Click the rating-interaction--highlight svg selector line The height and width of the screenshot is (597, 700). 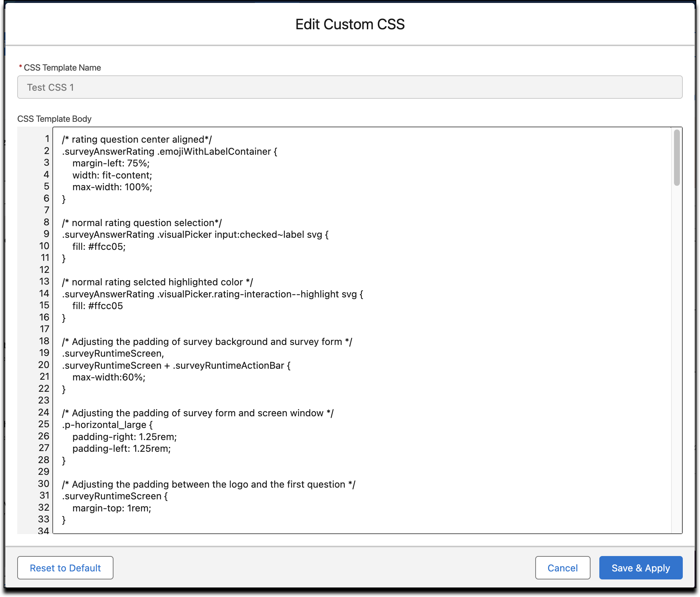pyautogui.click(x=212, y=294)
